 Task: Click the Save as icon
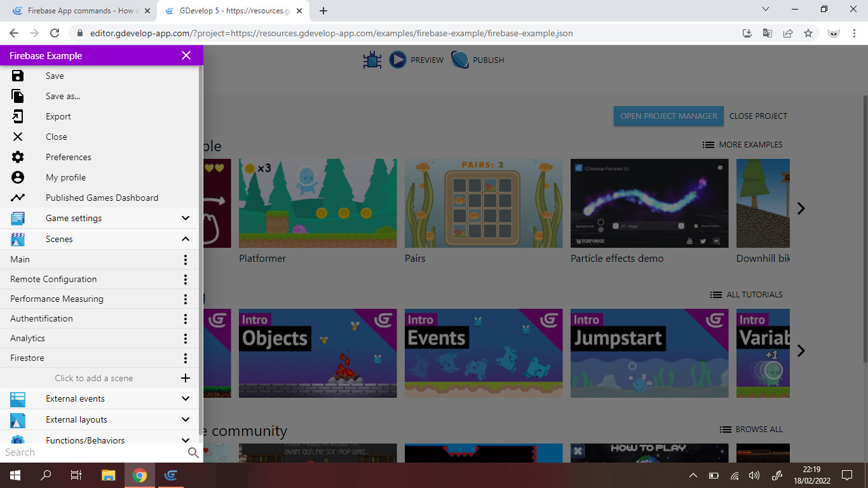coord(18,96)
